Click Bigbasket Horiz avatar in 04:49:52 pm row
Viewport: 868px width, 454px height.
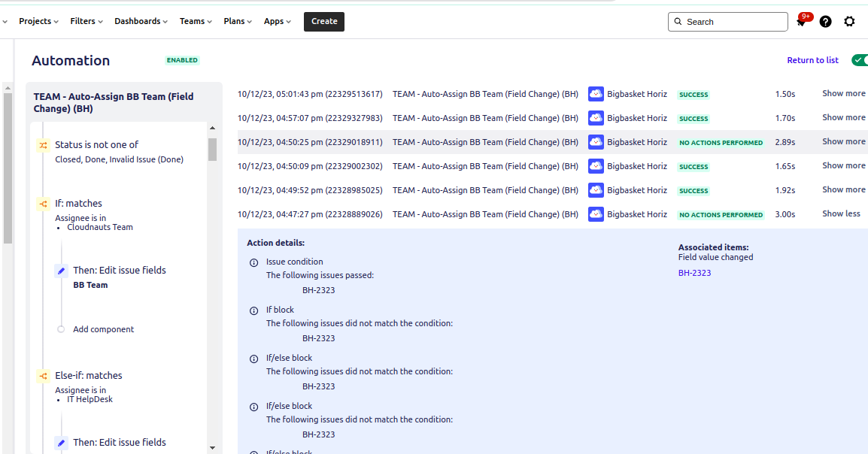(x=596, y=190)
